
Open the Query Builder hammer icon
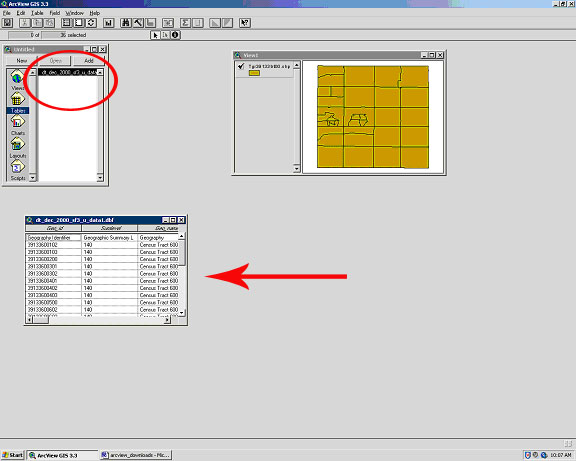coord(138,23)
